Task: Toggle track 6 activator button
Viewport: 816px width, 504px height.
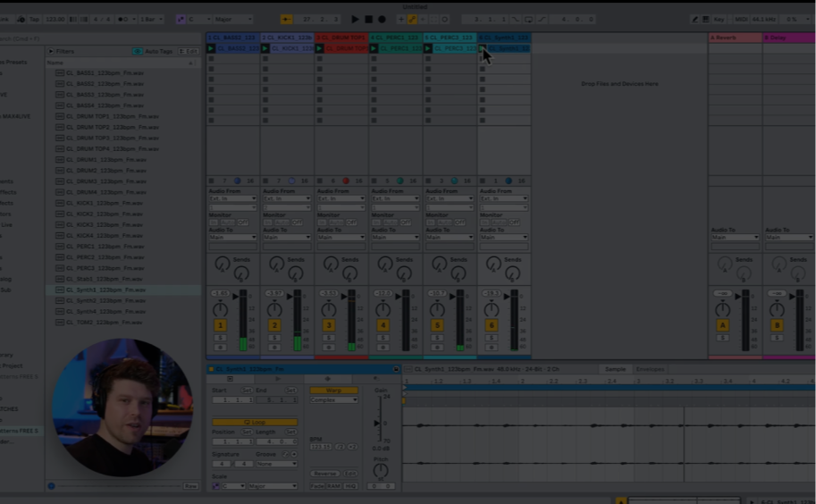Action: (x=492, y=325)
